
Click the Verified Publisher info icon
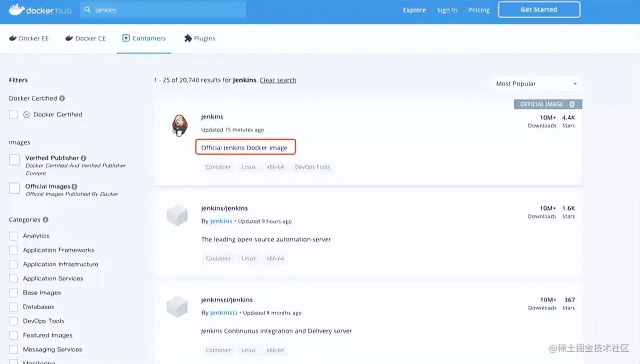coord(83,158)
